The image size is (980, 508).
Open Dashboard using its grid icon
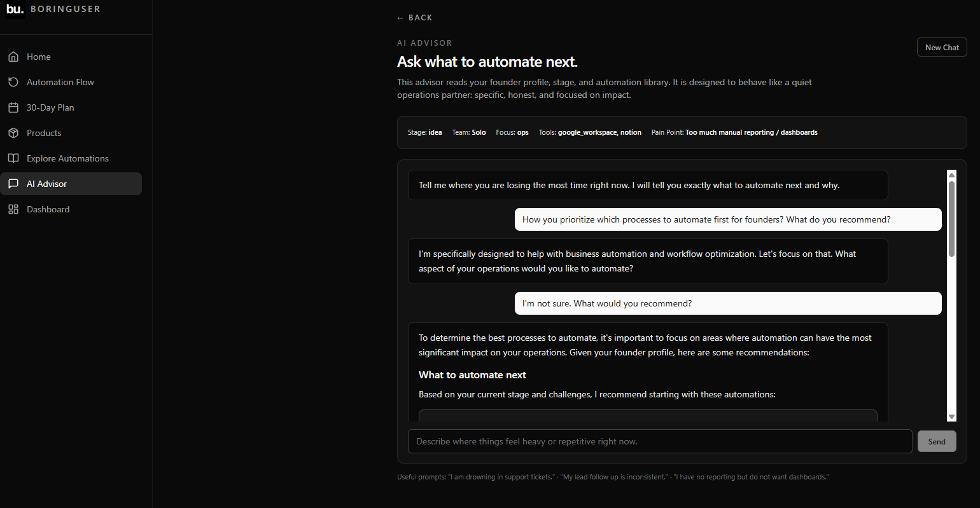[x=13, y=209]
